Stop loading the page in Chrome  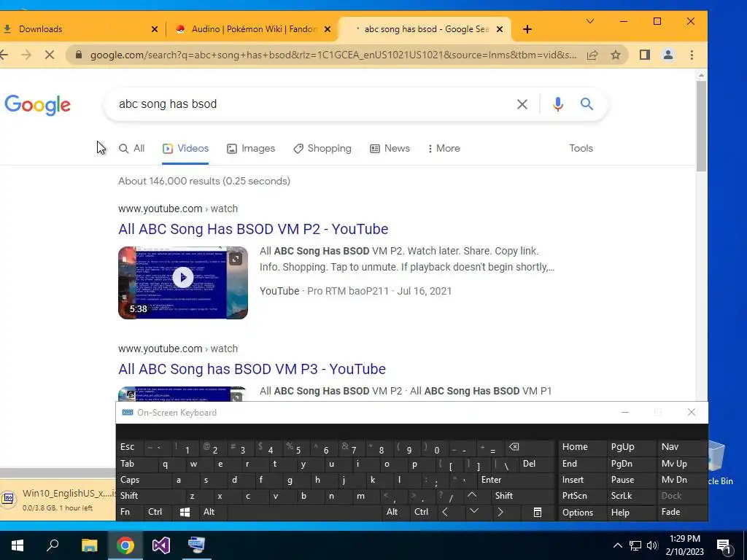click(50, 55)
